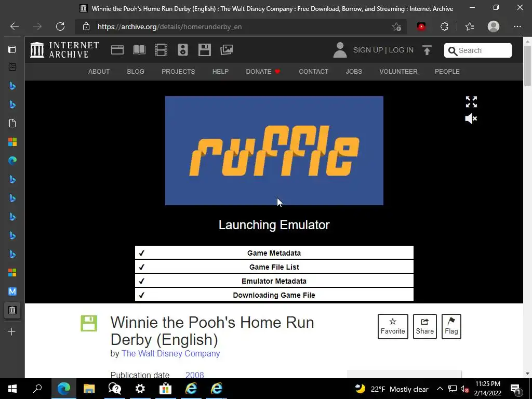Open the vertical tabs action menu
This screenshot has height=399, width=532.
[12, 49]
